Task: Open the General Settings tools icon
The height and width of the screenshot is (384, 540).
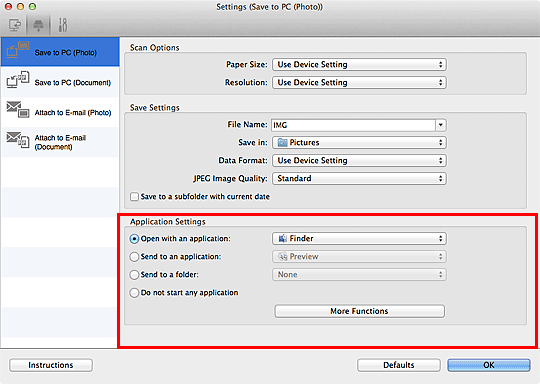Action: point(63,25)
